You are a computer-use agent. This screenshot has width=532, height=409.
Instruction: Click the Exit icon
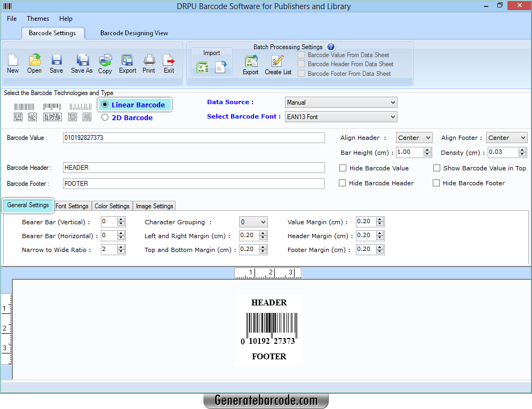[x=169, y=64]
